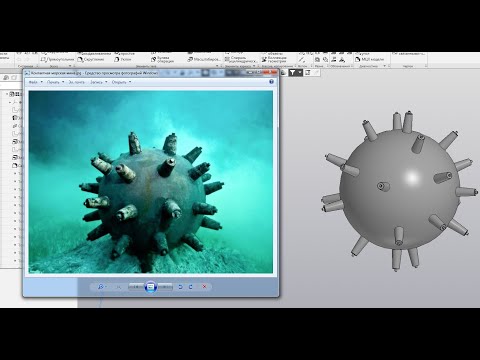Collapse the root node of model tree
Viewport: 480px width, 360px height.
coord(7,94)
